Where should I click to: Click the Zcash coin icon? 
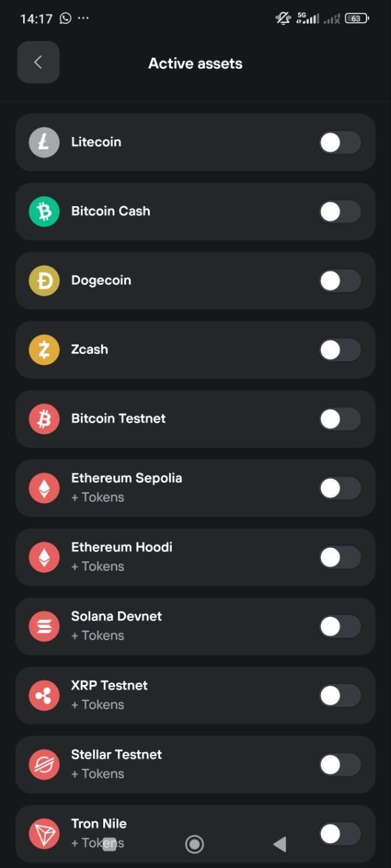point(43,349)
